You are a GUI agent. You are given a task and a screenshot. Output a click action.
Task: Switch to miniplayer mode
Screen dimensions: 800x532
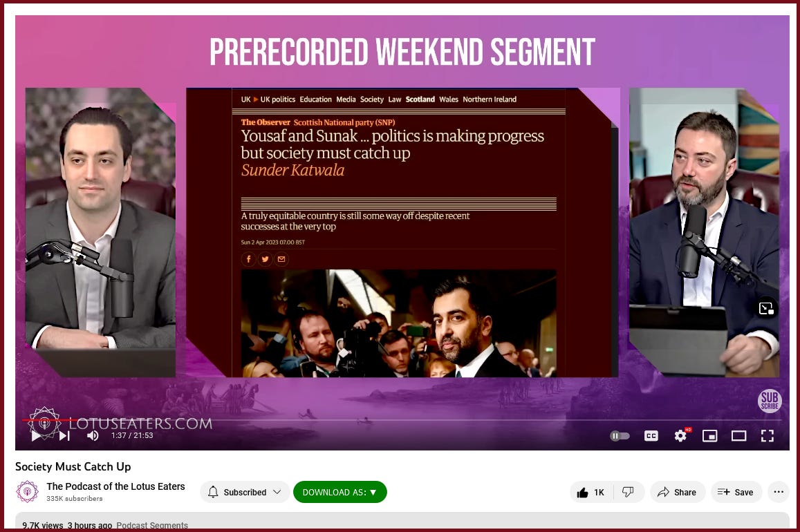point(709,436)
